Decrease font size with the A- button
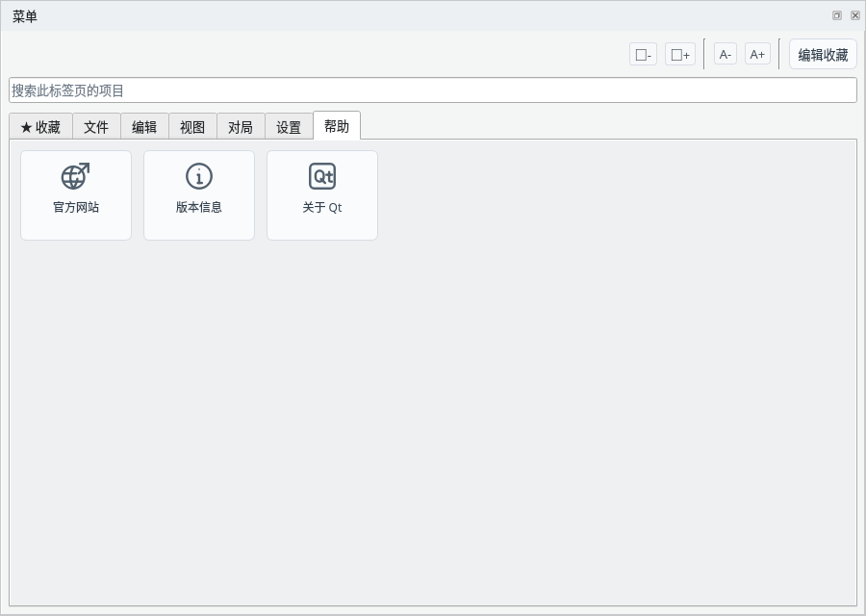 tap(726, 54)
